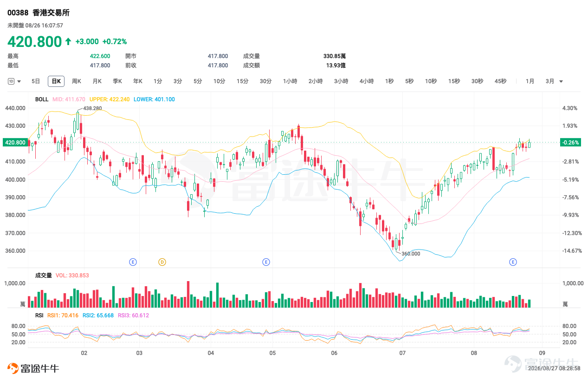Select the 1分 interval
The width and height of the screenshot is (588, 381).
click(x=158, y=81)
